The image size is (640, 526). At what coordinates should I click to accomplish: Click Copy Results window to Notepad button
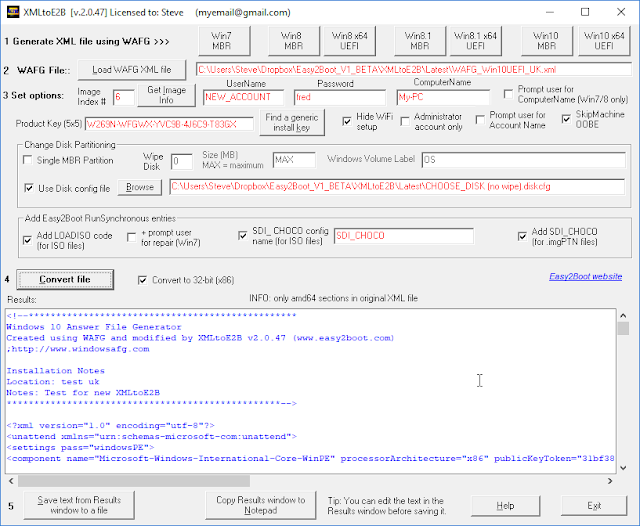pyautogui.click(x=260, y=505)
